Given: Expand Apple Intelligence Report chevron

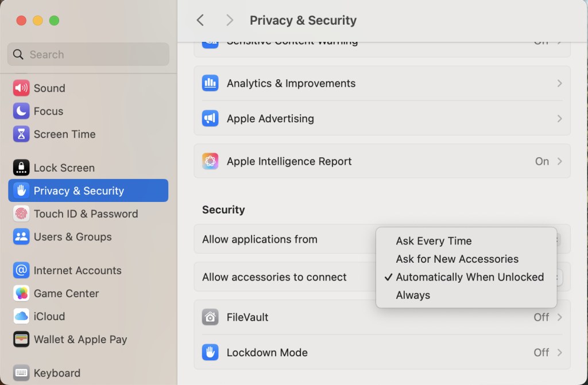Looking at the screenshot, I should [x=559, y=161].
